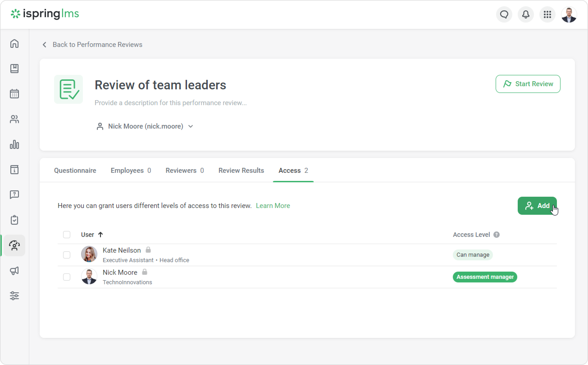
Task: Expand the Nick Moore owner dropdown
Action: tap(190, 126)
